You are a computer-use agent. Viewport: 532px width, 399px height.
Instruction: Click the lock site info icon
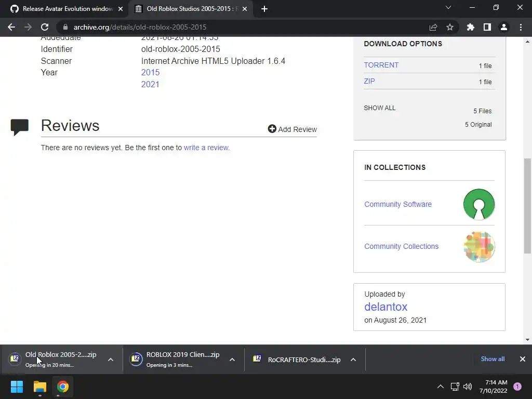point(65,27)
